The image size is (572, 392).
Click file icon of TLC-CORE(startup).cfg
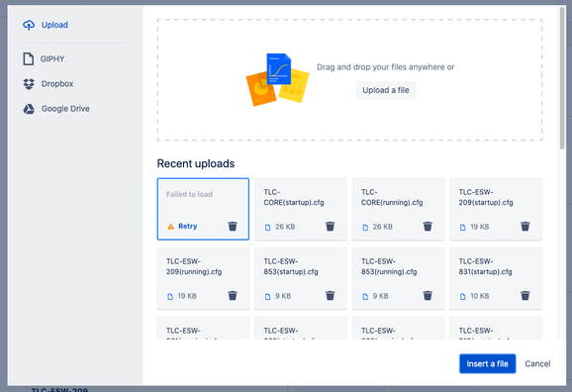tap(268, 228)
